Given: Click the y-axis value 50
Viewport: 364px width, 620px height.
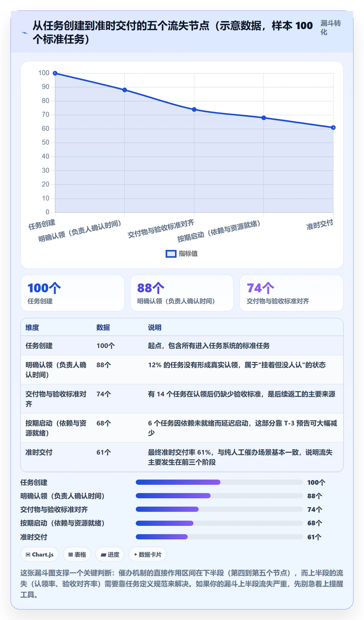Looking at the screenshot, I should pyautogui.click(x=45, y=143).
